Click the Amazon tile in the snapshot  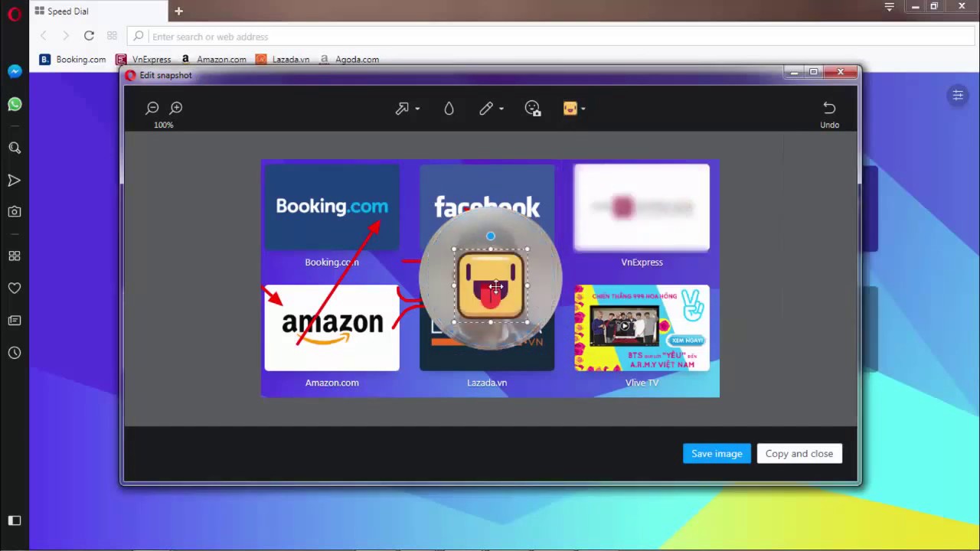(332, 328)
